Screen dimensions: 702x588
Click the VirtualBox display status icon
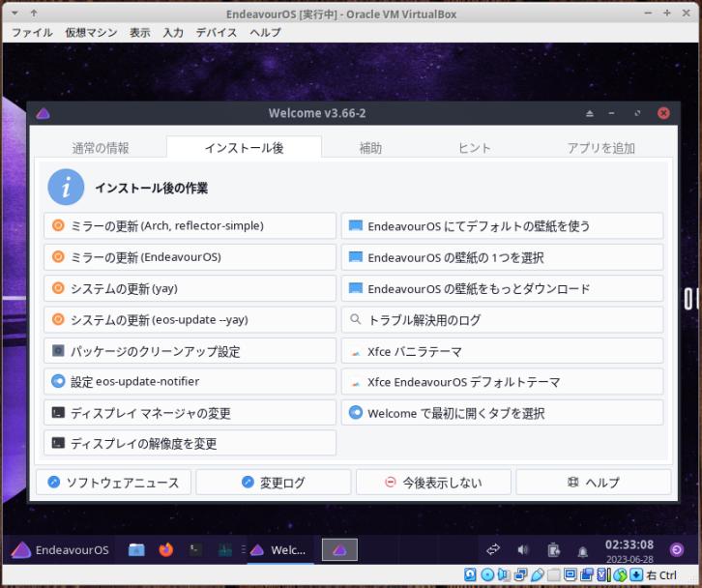click(570, 574)
